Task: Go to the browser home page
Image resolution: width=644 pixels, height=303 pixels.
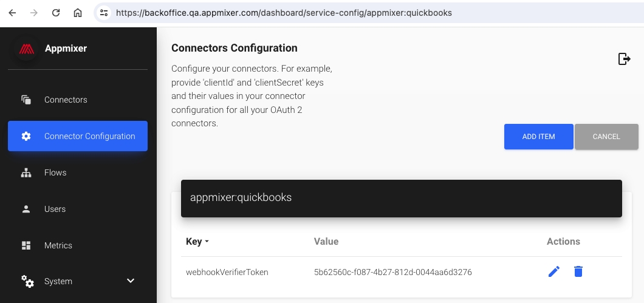Action: pyautogui.click(x=78, y=12)
